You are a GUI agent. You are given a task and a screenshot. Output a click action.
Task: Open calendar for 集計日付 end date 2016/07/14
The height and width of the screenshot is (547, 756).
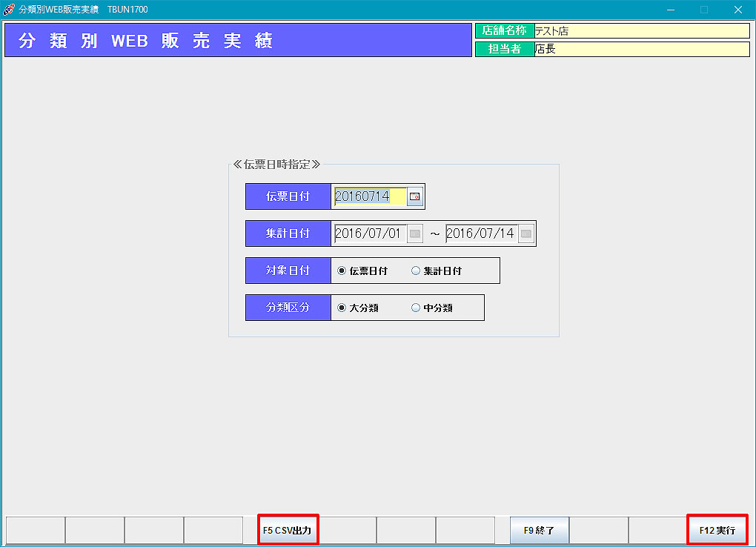[x=526, y=233]
